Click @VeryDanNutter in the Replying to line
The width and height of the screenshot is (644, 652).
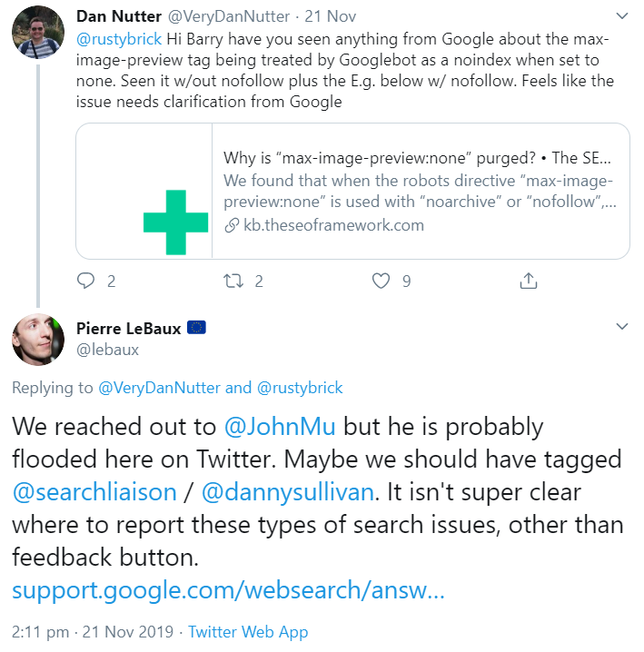pos(159,388)
